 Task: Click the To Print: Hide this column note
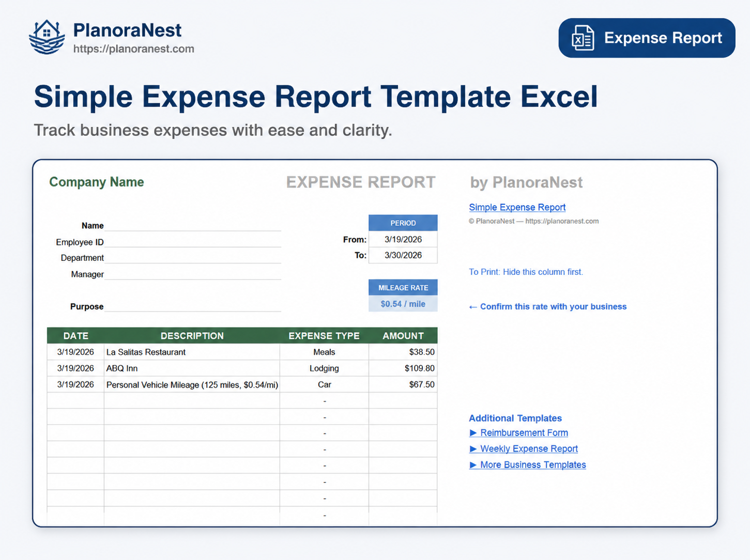526,272
